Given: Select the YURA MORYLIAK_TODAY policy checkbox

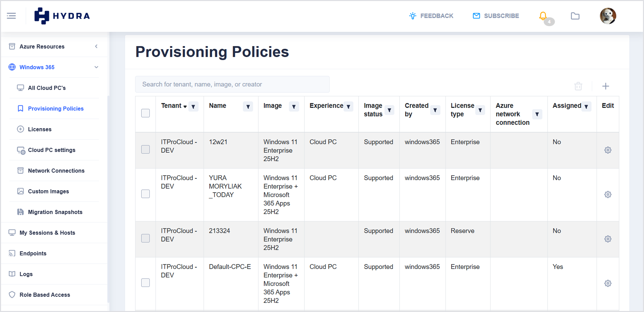Looking at the screenshot, I should 146,194.
